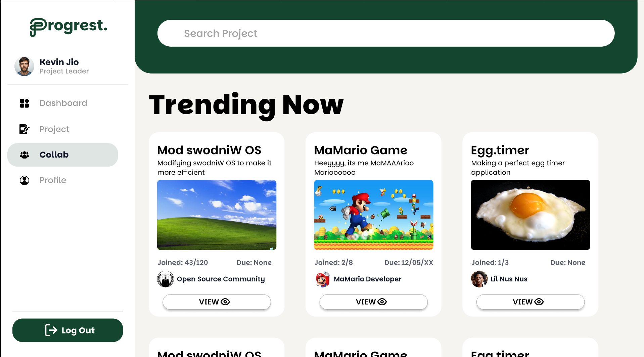Open the fried egg photo thumbnail

pyautogui.click(x=530, y=215)
